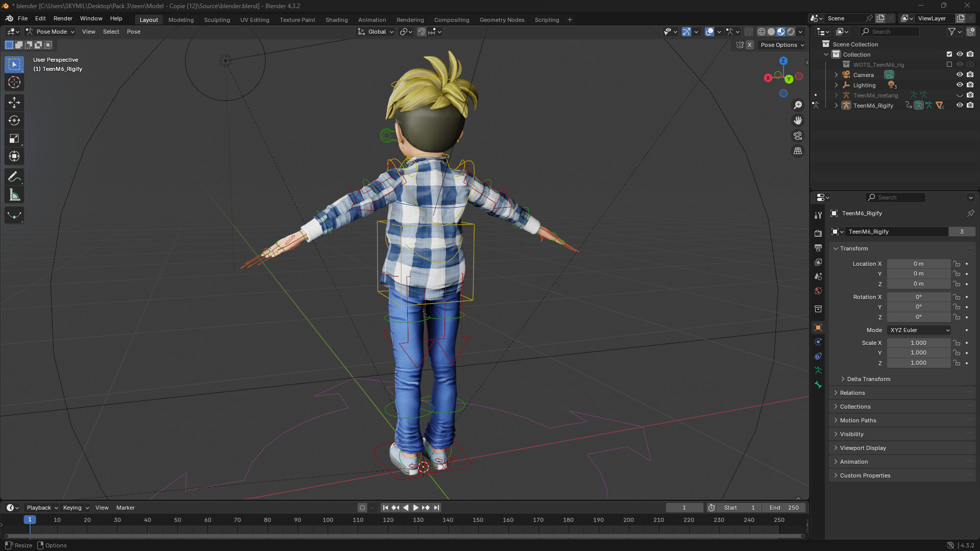Select the Annotate pencil tool
980x551 pixels.
pos(14,177)
